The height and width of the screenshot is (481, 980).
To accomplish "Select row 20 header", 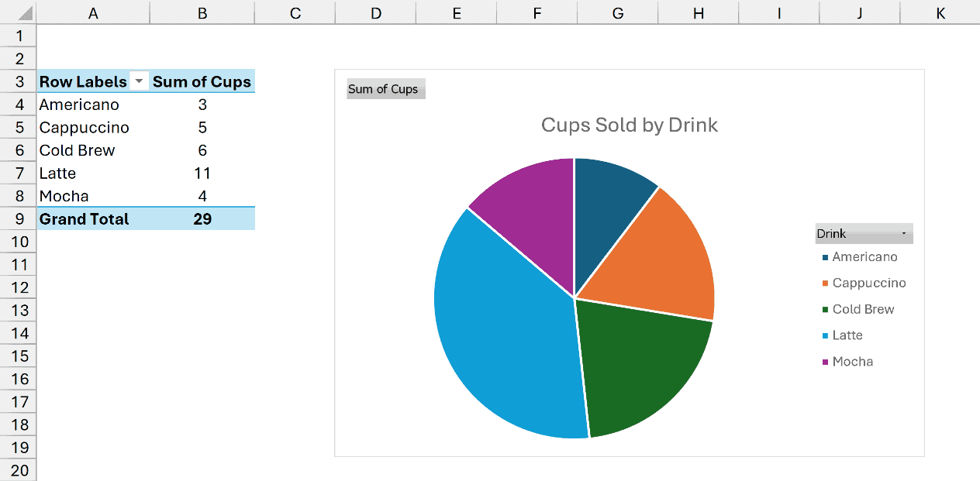I will pyautogui.click(x=18, y=470).
